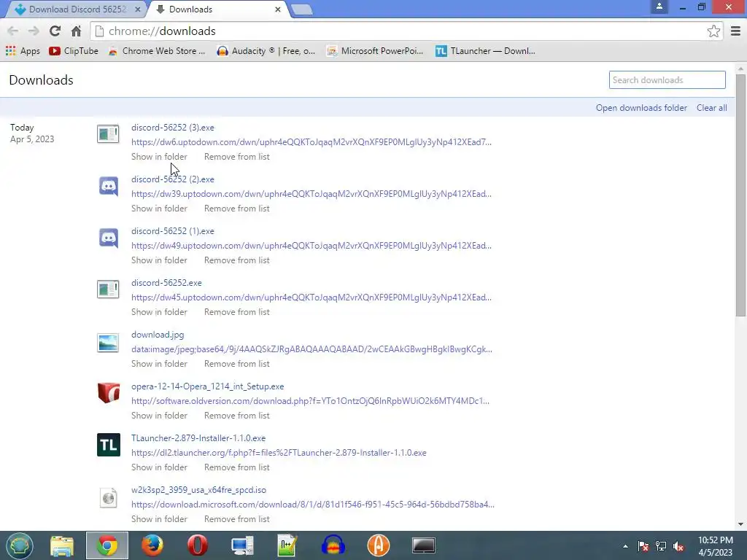Click the TLauncher installer TL icon

point(108,445)
